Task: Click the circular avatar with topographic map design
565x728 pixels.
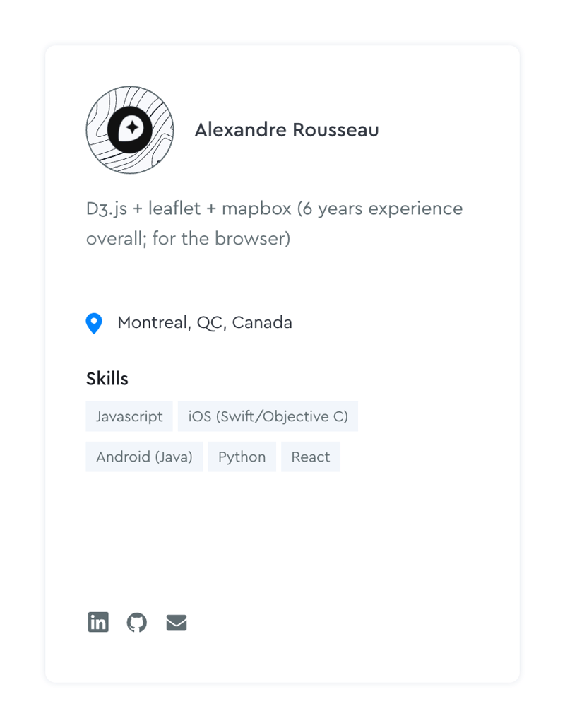Action: pyautogui.click(x=130, y=130)
